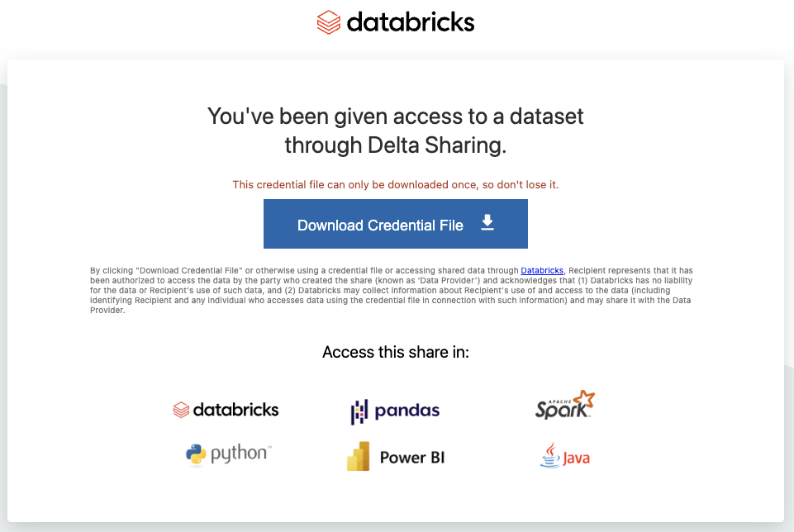Select the pandas wordmark text
794x532 pixels.
coord(407,411)
